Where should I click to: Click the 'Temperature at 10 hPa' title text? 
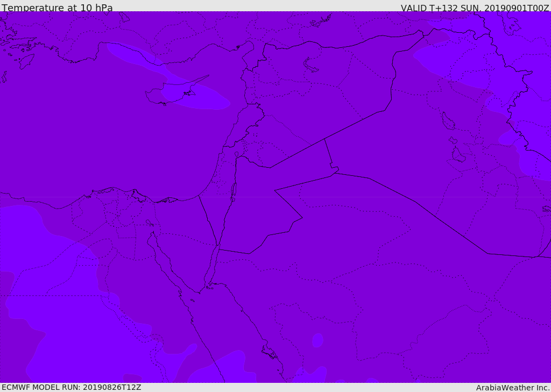pos(57,8)
